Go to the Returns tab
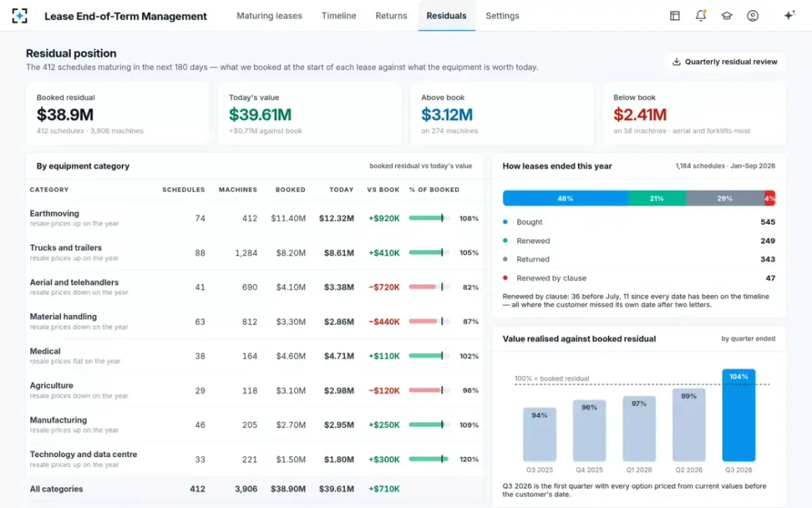Screen dimensions: 812x508 click(391, 16)
